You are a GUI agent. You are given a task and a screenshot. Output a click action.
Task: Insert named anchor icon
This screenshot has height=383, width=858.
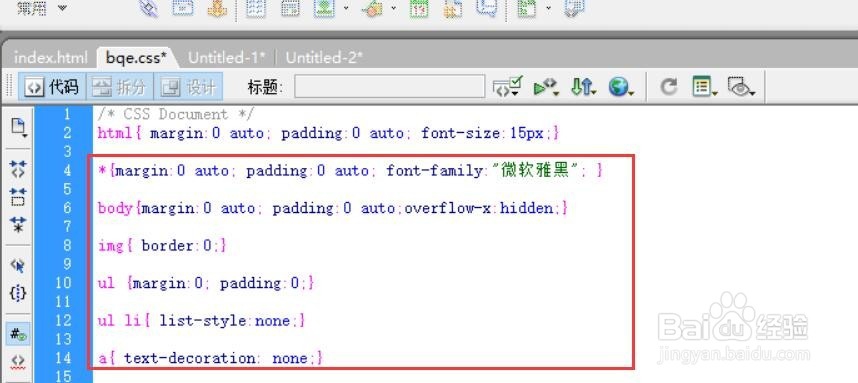click(x=217, y=8)
